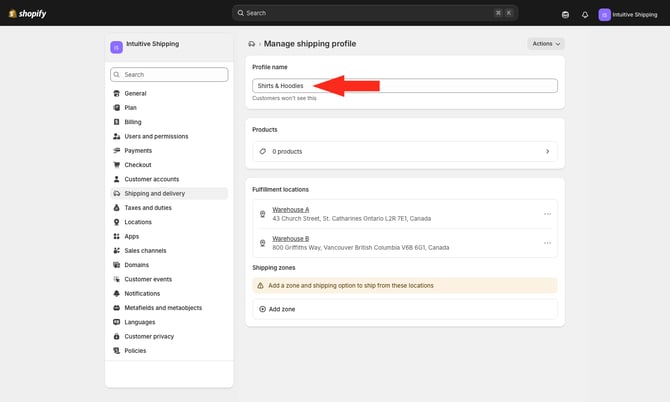Open the Intuitive Shipping account menu at top right
670x402 pixels.
pos(628,15)
